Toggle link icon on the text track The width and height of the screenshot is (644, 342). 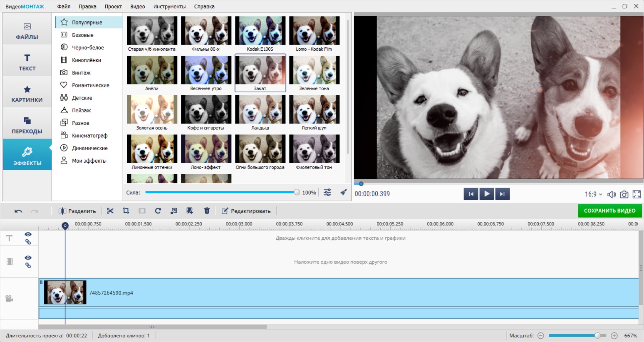pyautogui.click(x=28, y=242)
